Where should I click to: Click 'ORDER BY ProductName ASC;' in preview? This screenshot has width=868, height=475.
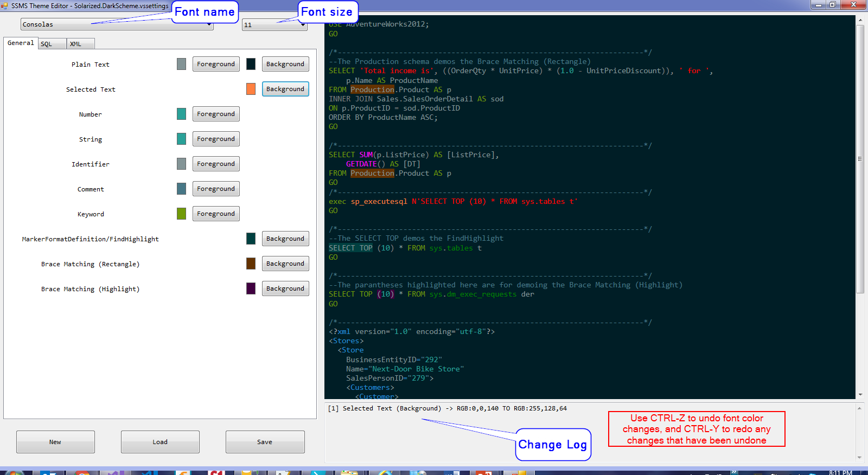(x=383, y=118)
